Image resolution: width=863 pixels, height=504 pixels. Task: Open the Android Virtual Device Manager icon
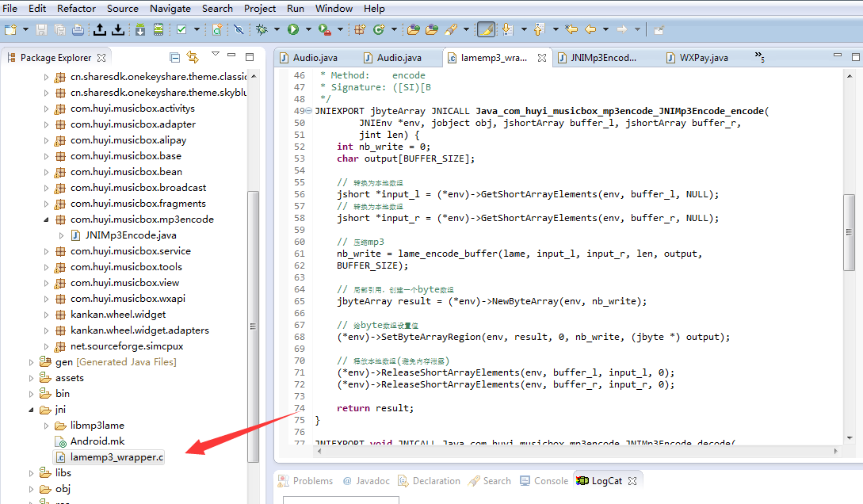tap(158, 29)
